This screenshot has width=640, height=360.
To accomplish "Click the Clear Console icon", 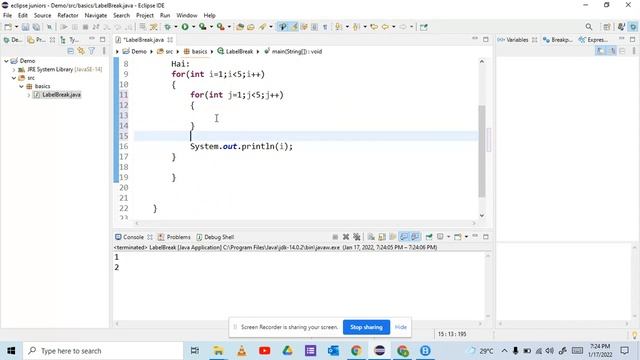I will coord(371,237).
